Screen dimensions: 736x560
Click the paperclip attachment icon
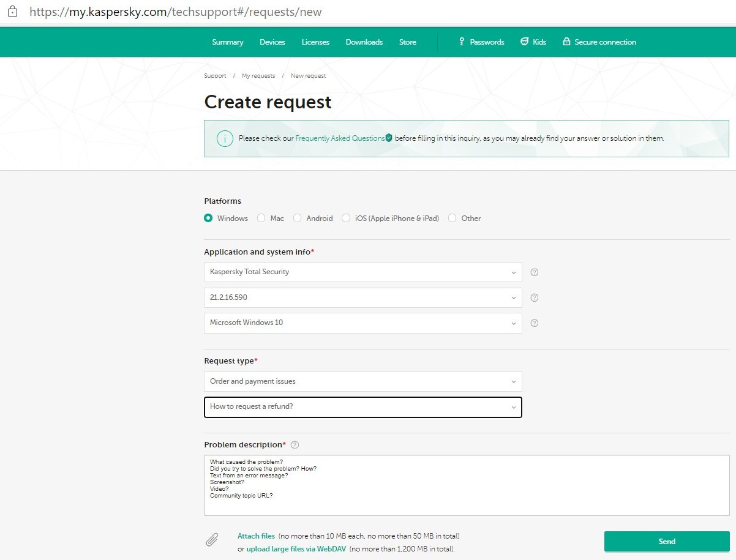pyautogui.click(x=212, y=540)
